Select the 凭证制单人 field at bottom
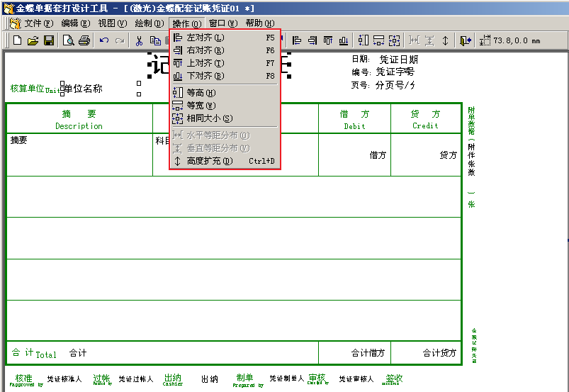569x392 pixels. [287, 379]
